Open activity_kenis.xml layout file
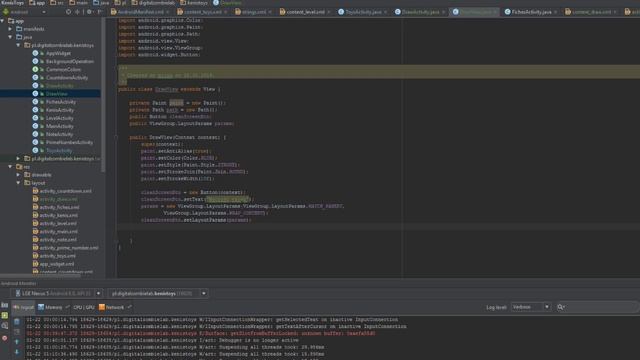 point(58,216)
